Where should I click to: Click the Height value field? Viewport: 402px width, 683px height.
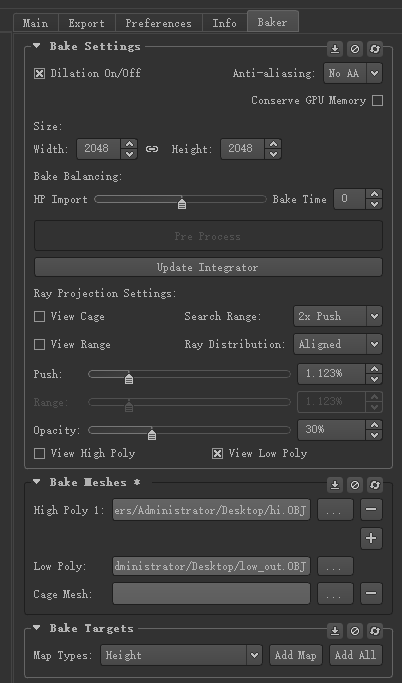(243, 149)
